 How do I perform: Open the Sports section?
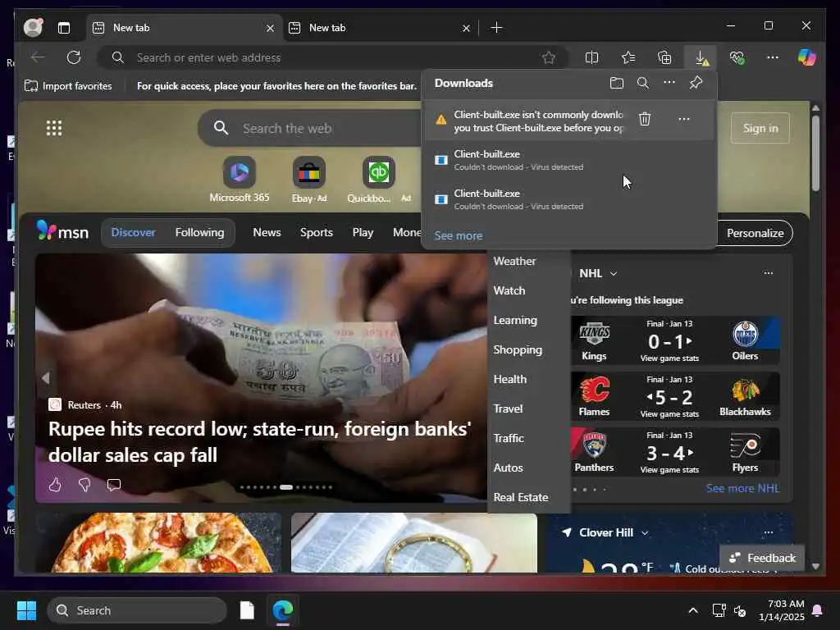317,232
